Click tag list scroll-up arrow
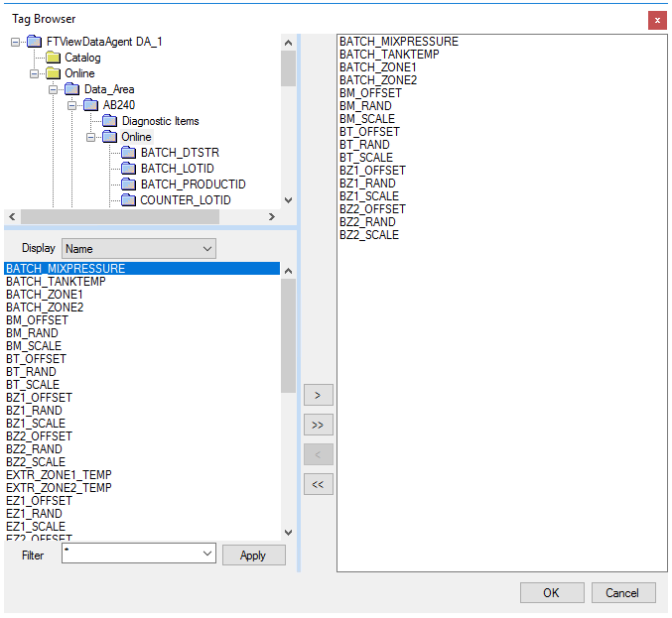The image size is (672, 618). tap(289, 271)
